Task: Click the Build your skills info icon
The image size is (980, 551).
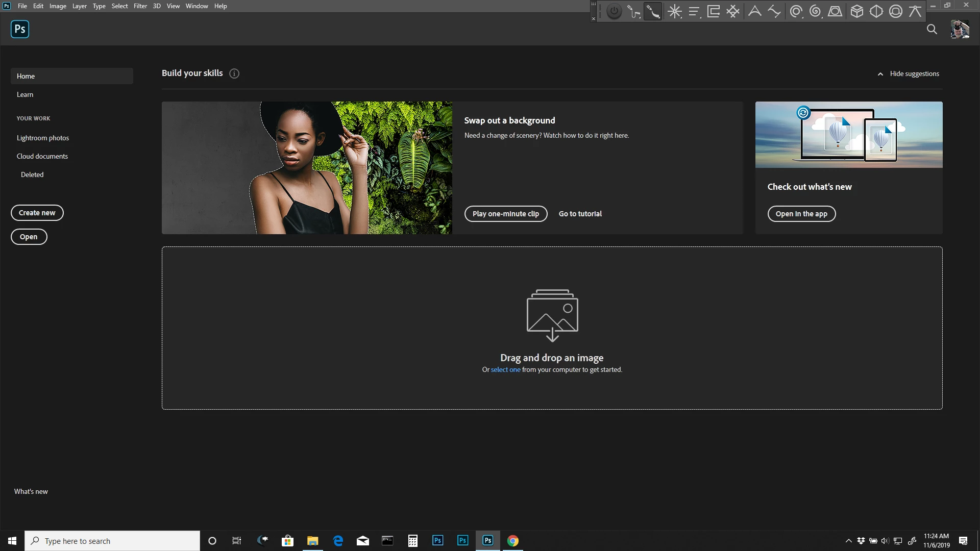Action: 234,73
